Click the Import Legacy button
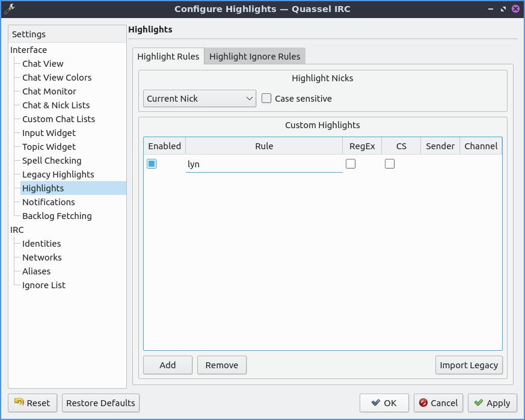The image size is (525, 420). (x=468, y=365)
